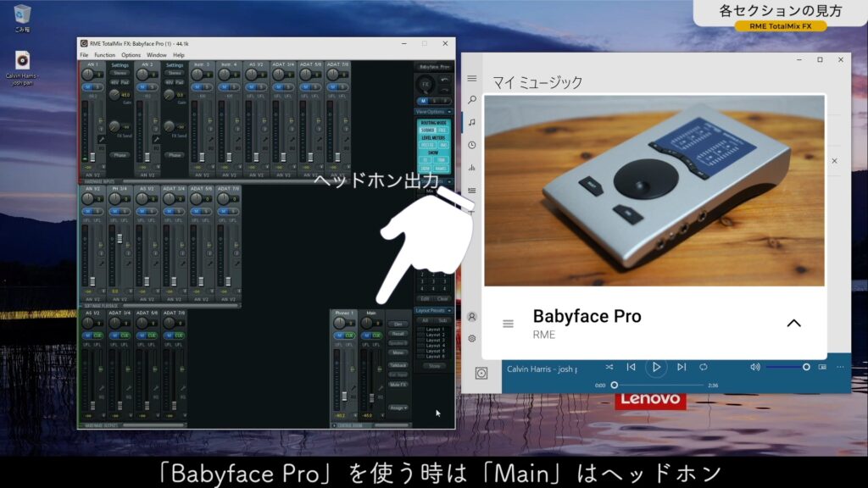Click the Dim button in Control Room

[x=398, y=324]
